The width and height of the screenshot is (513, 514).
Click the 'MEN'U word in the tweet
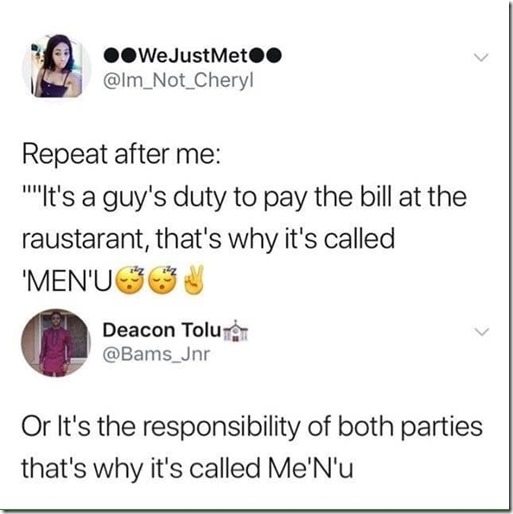(66, 281)
